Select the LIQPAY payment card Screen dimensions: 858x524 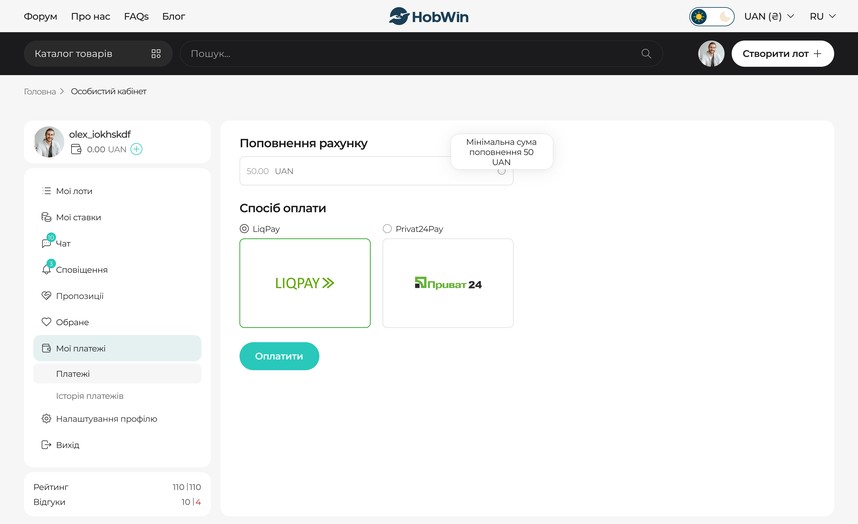point(305,283)
